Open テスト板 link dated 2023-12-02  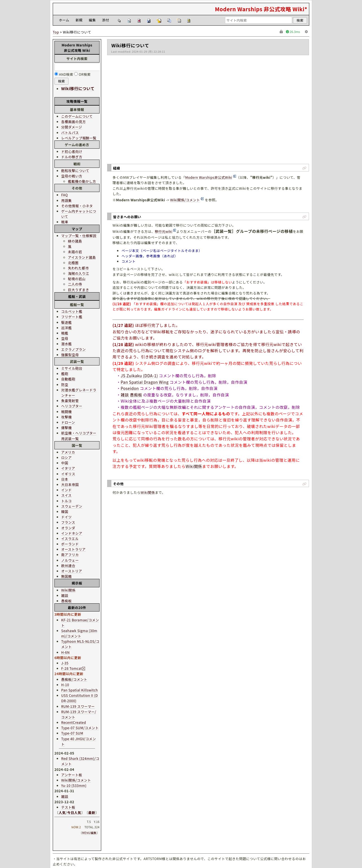point(68,807)
